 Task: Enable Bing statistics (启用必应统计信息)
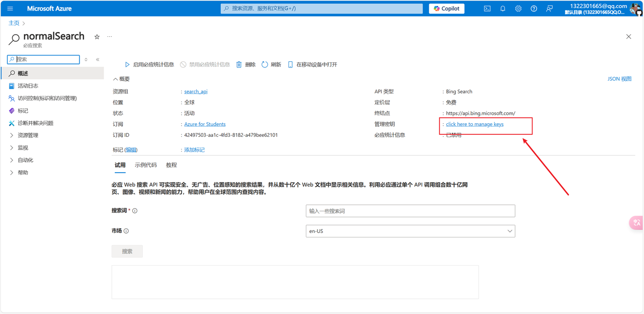pyautogui.click(x=149, y=64)
